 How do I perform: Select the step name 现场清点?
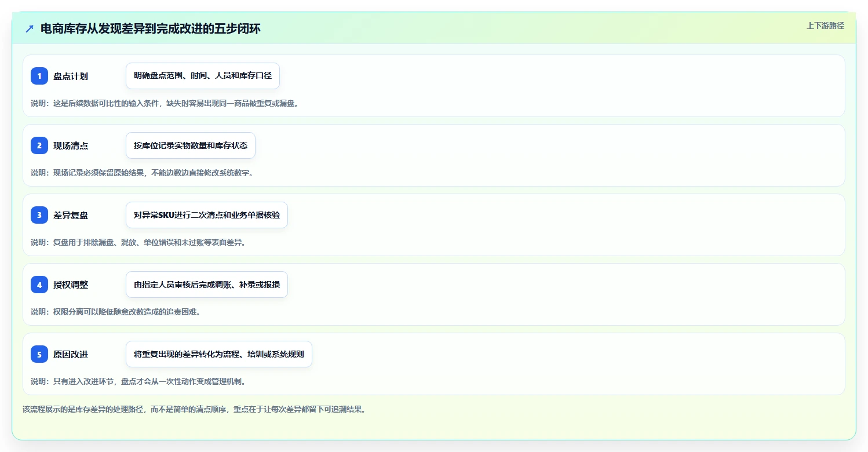pyautogui.click(x=71, y=145)
